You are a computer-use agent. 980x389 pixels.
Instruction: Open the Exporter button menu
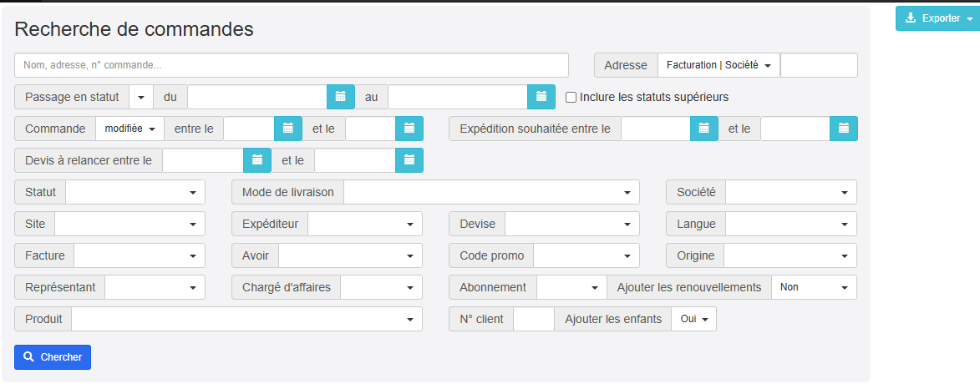point(937,18)
